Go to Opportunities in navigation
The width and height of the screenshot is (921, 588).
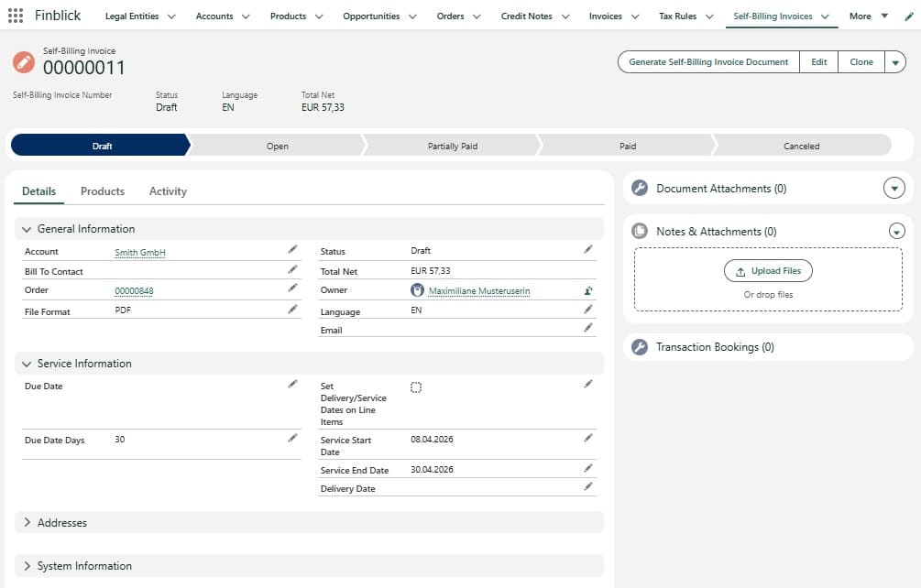click(371, 16)
